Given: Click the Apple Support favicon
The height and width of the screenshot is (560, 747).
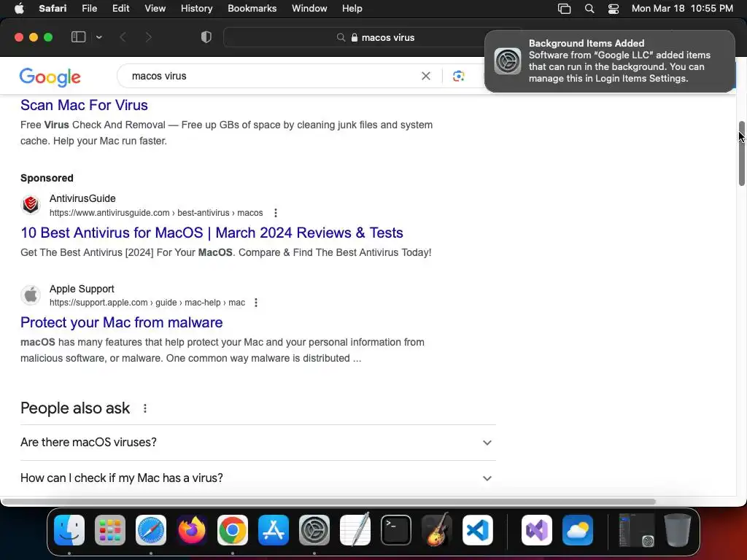Looking at the screenshot, I should click(x=31, y=295).
